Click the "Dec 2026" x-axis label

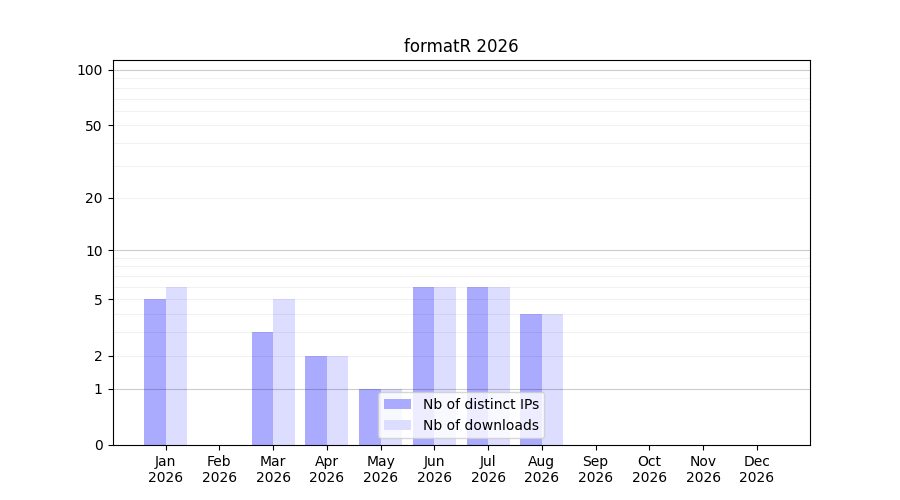pos(757,469)
